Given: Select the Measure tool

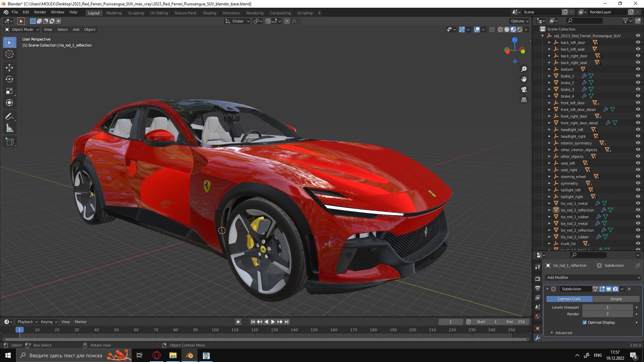Looking at the screenshot, I should pos(9,128).
